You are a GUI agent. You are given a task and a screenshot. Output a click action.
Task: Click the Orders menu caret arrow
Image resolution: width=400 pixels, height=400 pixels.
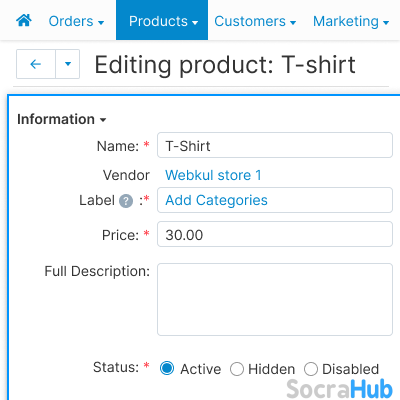click(101, 23)
